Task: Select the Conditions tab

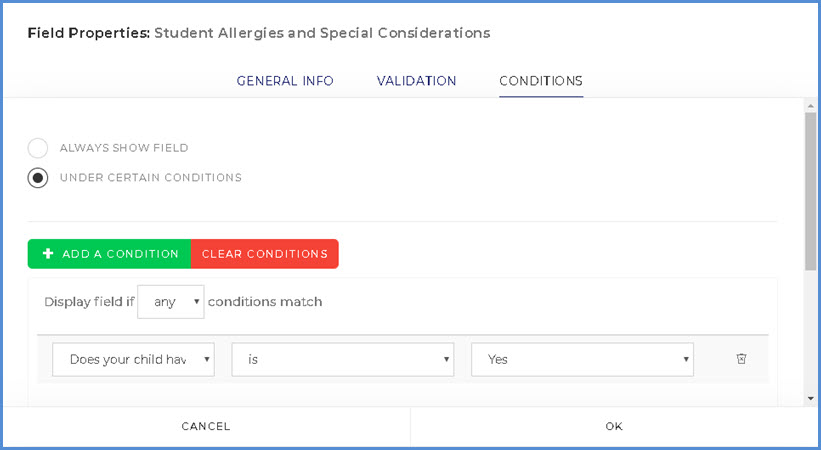Action: 541,81
